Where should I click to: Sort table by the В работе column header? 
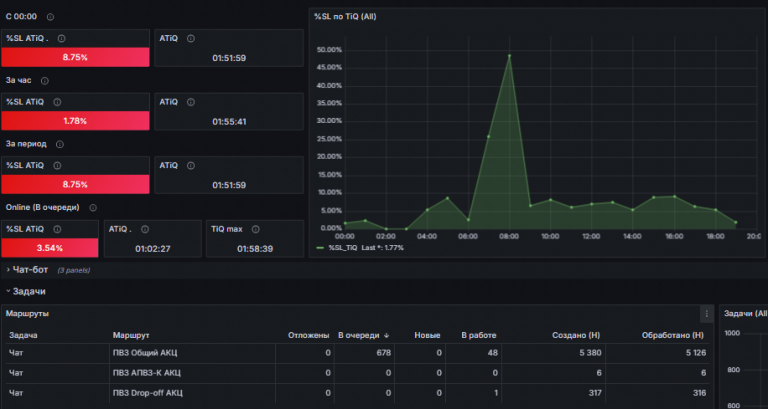(x=479, y=336)
